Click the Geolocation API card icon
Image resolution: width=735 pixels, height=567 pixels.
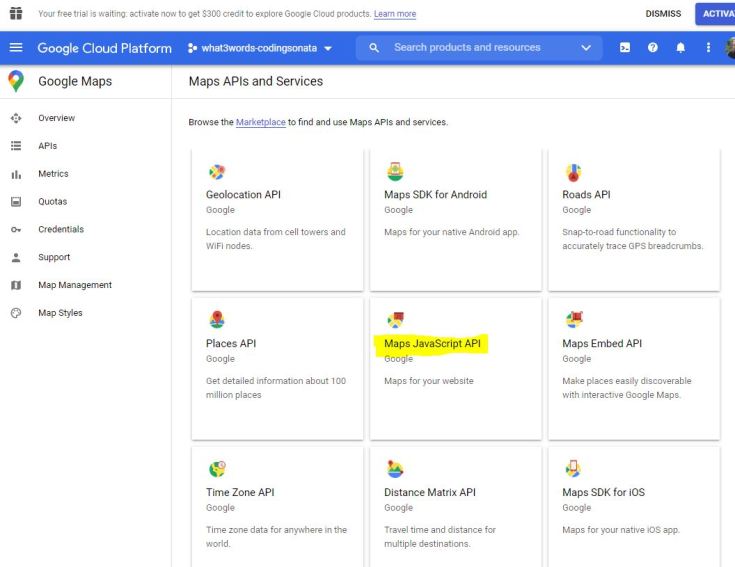(x=217, y=172)
